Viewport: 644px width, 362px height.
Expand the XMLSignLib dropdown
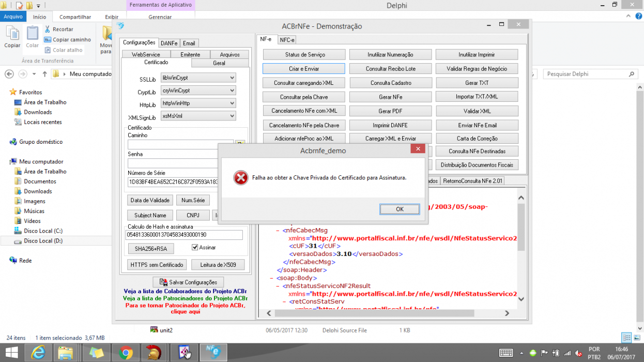point(232,116)
